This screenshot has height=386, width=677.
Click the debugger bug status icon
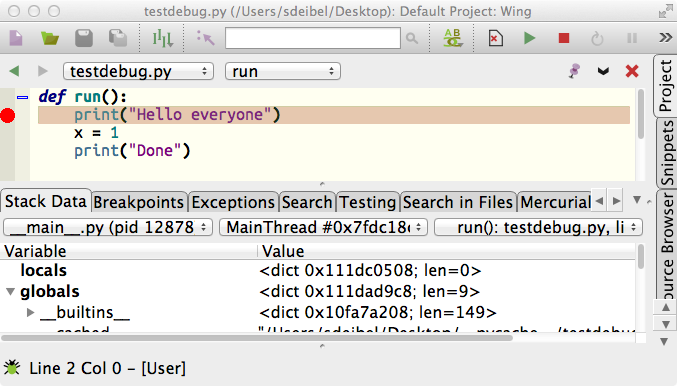[x=12, y=368]
